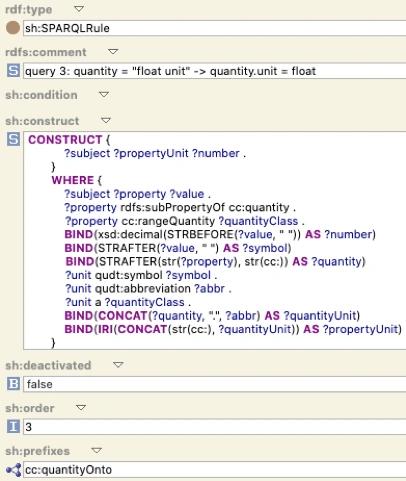Click the B boolean icon beside false
This screenshot has height=481, width=406.
click(x=13, y=384)
